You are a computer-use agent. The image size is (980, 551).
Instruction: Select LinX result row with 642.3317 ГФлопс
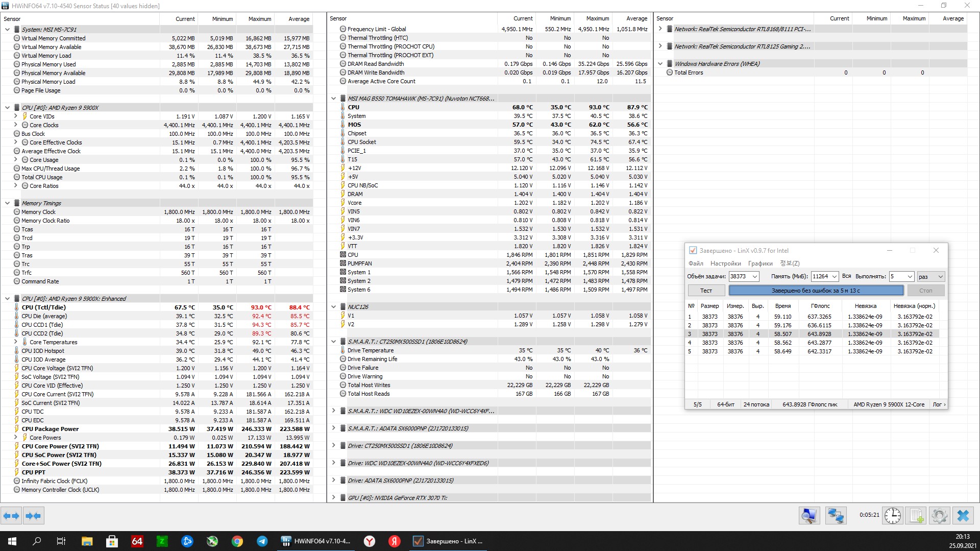point(814,351)
